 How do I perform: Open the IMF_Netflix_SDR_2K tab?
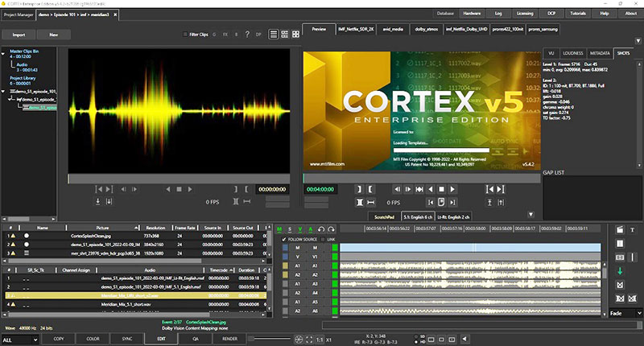(356, 29)
